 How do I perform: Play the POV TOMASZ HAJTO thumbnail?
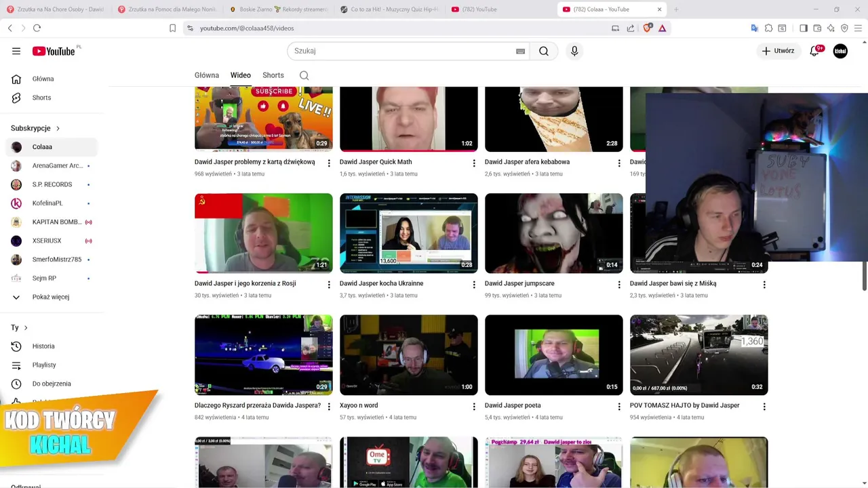(698, 355)
